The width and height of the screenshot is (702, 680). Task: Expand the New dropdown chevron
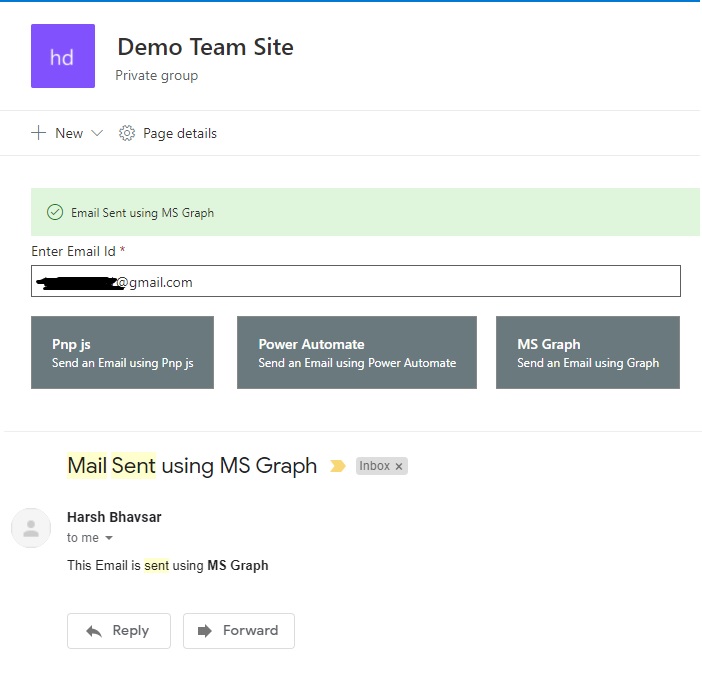coord(97,133)
